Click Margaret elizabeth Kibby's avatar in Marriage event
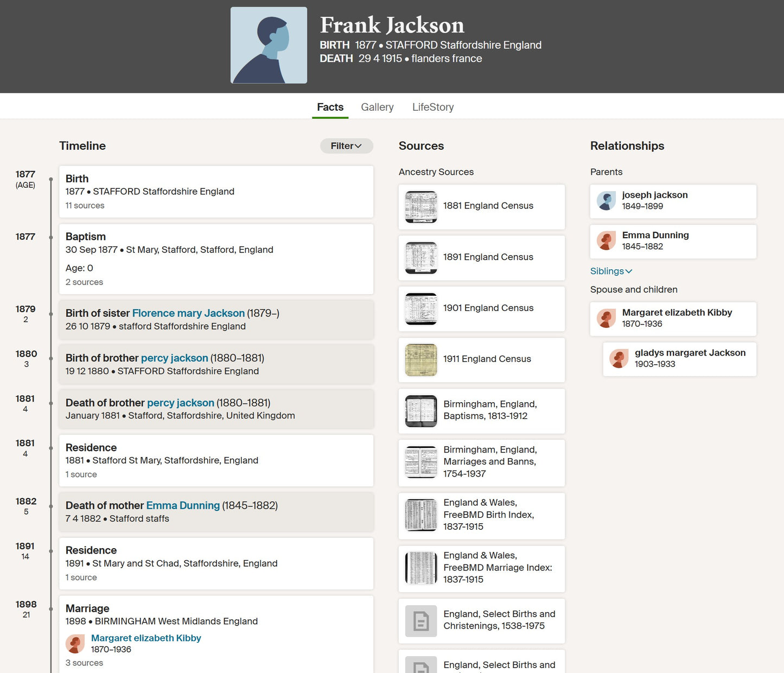This screenshot has height=673, width=784. pyautogui.click(x=75, y=644)
